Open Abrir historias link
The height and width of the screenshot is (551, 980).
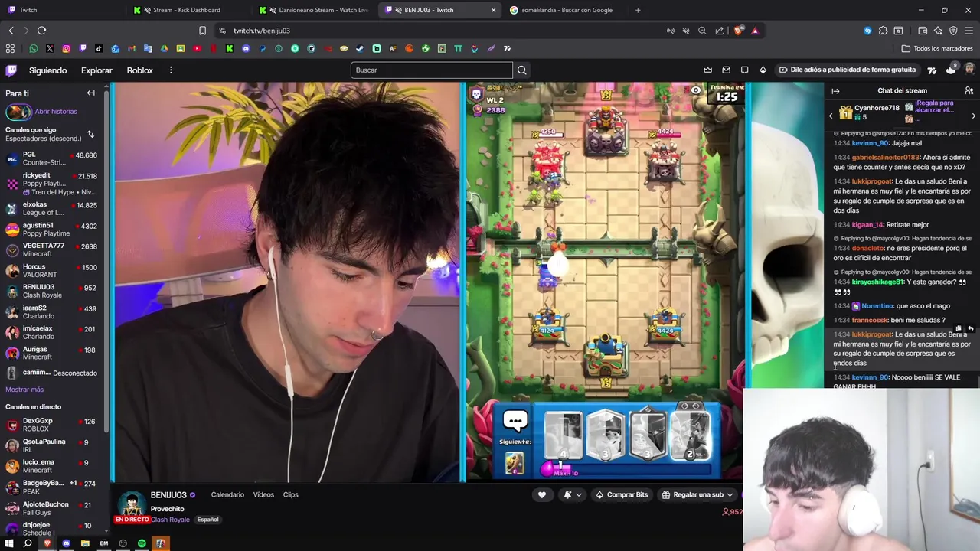56,112
